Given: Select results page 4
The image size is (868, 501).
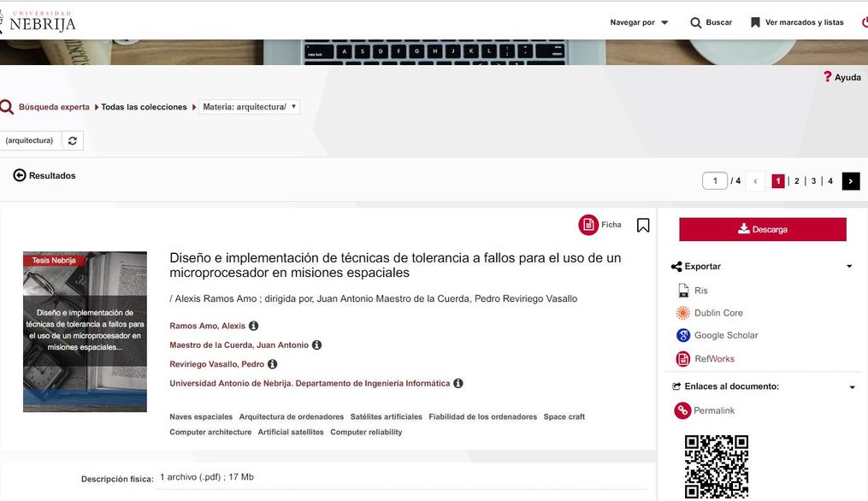Looking at the screenshot, I should pos(830,181).
